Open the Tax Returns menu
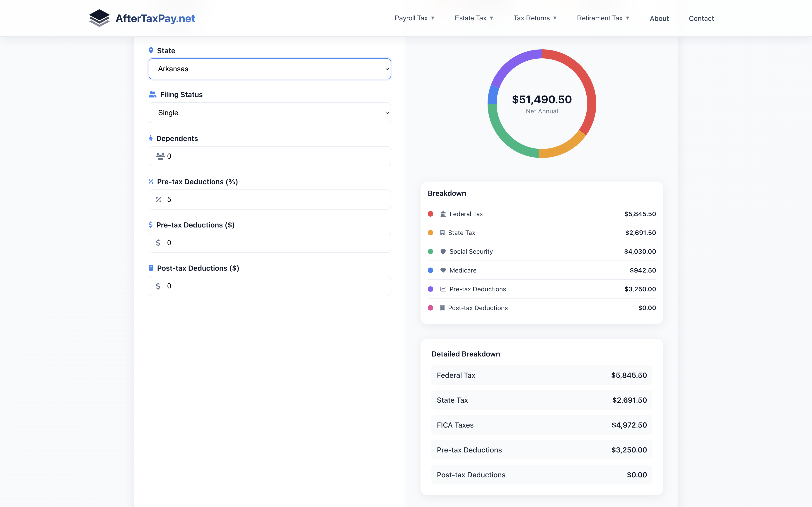The height and width of the screenshot is (507, 812). point(534,18)
